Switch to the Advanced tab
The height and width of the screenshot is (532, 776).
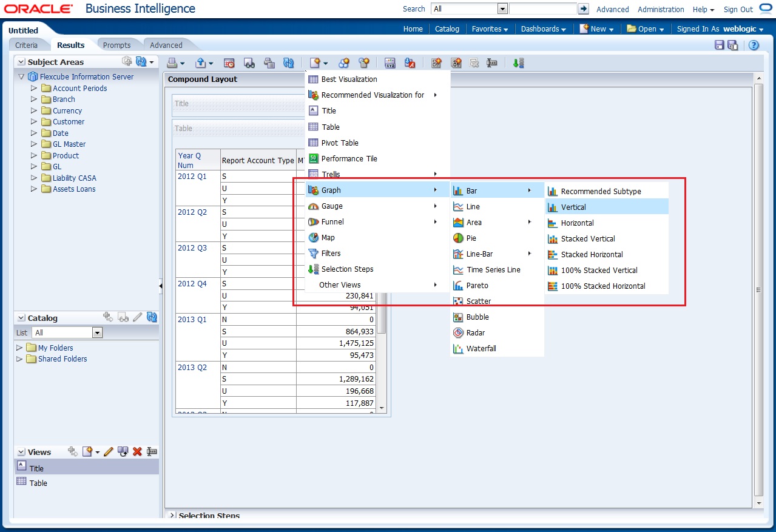pos(166,45)
